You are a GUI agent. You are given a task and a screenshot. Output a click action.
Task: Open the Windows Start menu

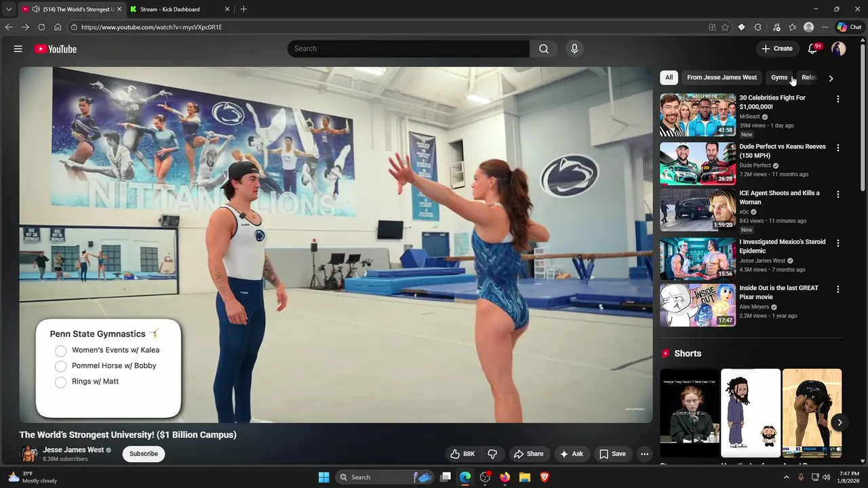click(x=323, y=477)
